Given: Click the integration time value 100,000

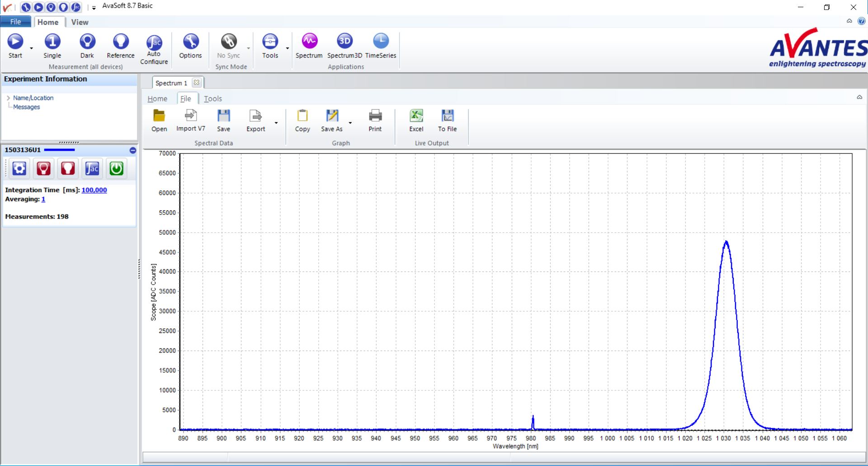Looking at the screenshot, I should [94, 190].
